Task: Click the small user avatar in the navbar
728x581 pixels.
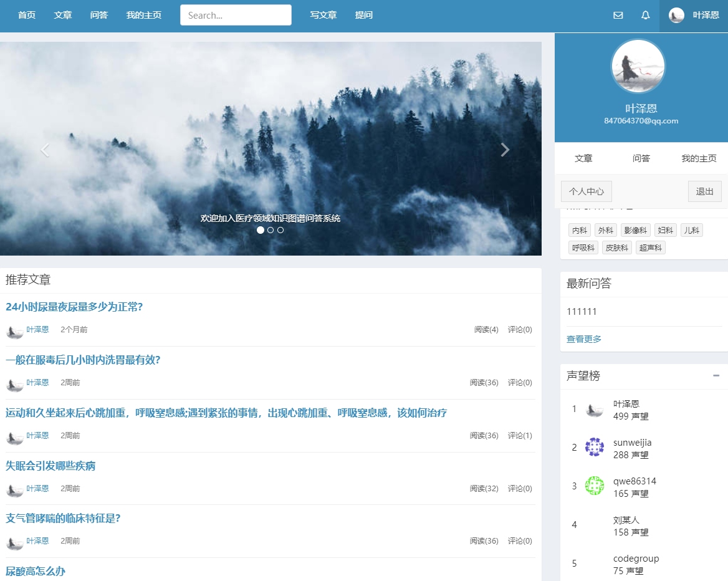Action: pyautogui.click(x=676, y=16)
